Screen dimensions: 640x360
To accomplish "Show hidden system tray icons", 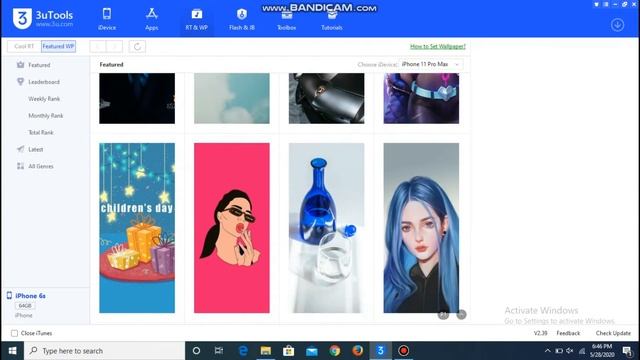I will (x=547, y=351).
